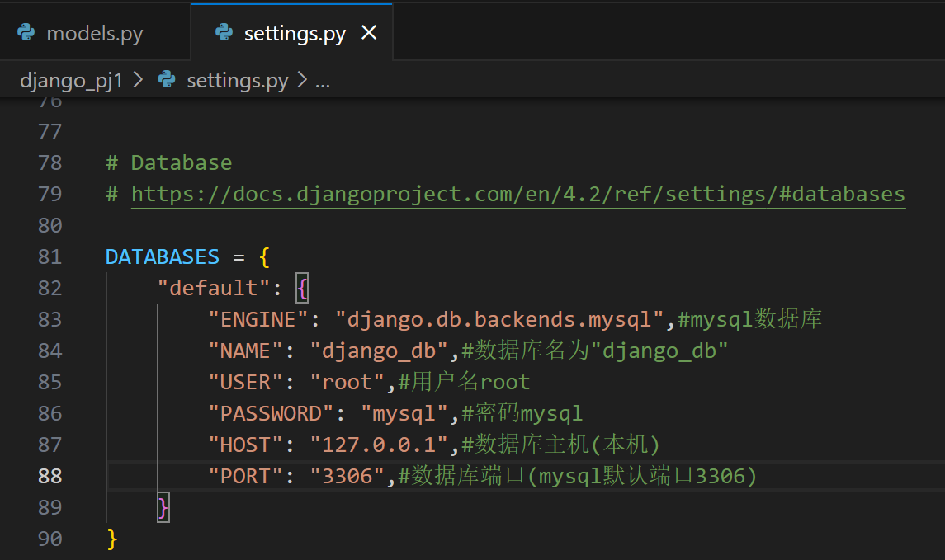Viewport: 945px width, 560px height.
Task: Click the django_pj1 breadcrumb
Action: click(x=72, y=80)
